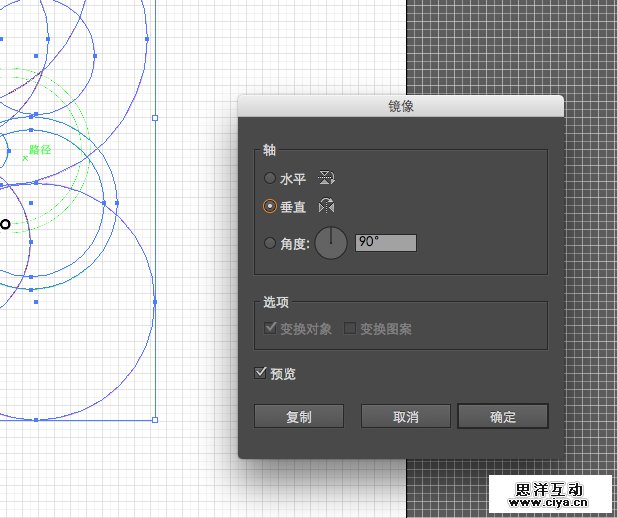Viewport: 617px width, 518px height.
Task: Click the green X center mark near 路径
Action: coord(25,157)
